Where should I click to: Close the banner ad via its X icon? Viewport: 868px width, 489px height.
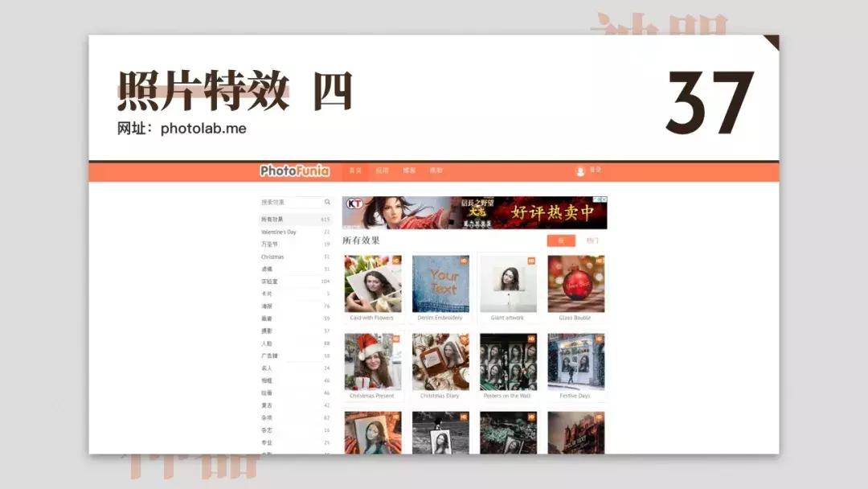(x=604, y=199)
